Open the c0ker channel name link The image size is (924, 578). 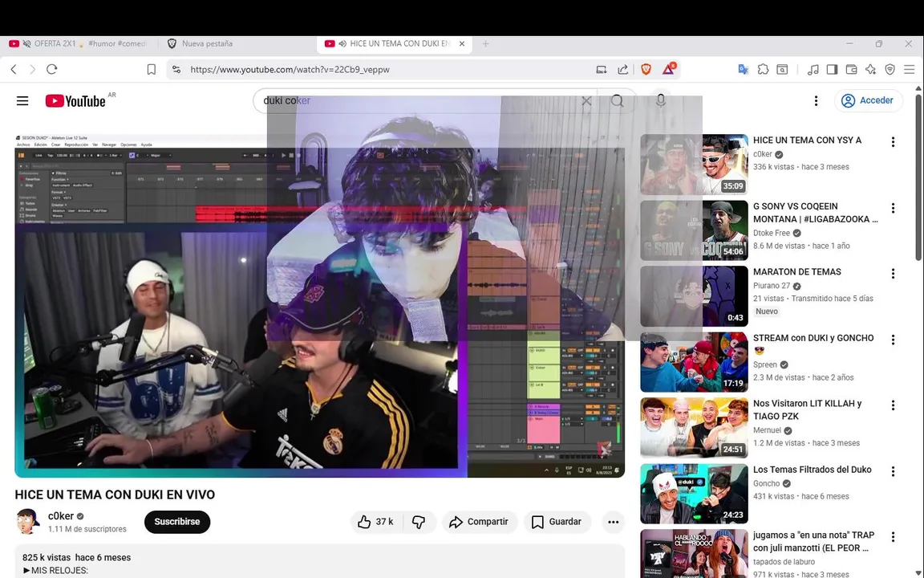coord(61,516)
